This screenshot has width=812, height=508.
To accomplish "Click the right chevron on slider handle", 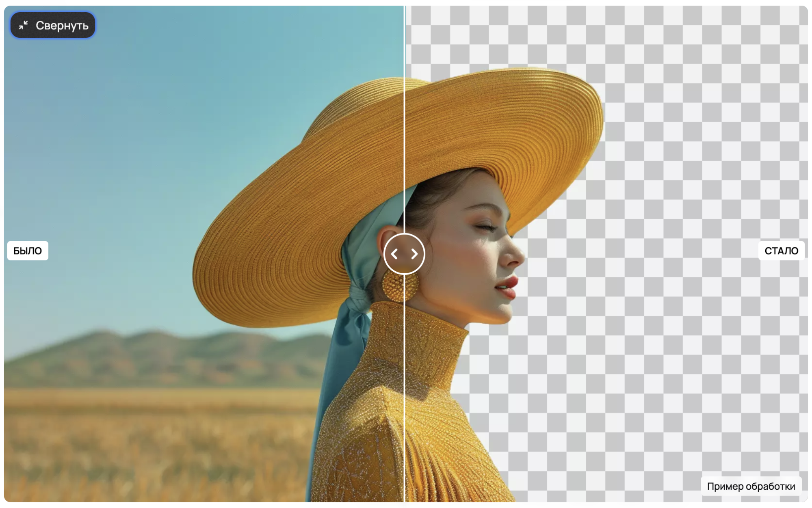I will (x=414, y=254).
